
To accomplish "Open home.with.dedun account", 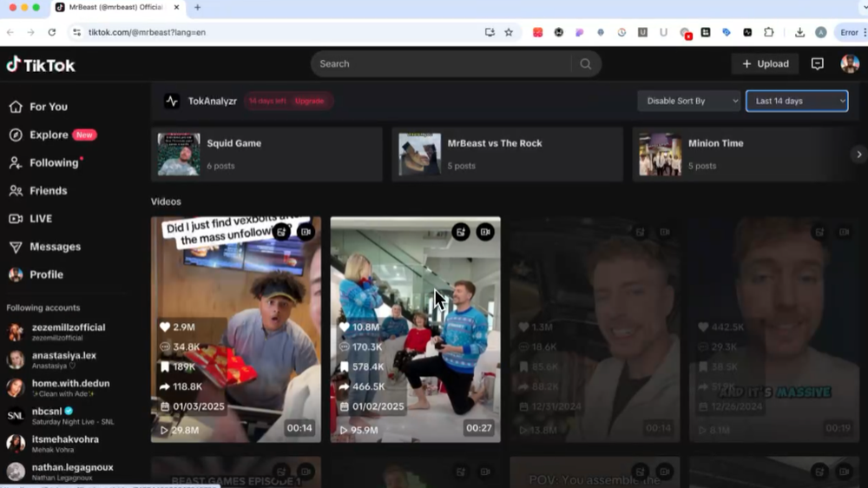I will [57, 388].
